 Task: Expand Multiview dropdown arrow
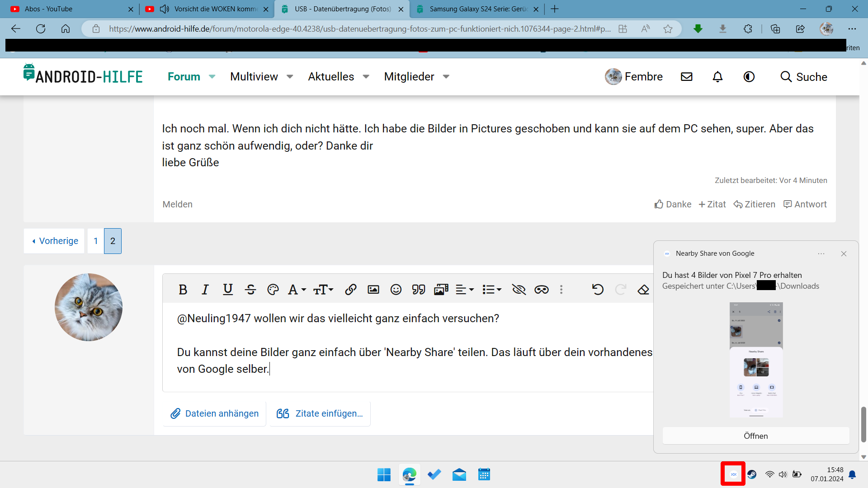(x=290, y=77)
